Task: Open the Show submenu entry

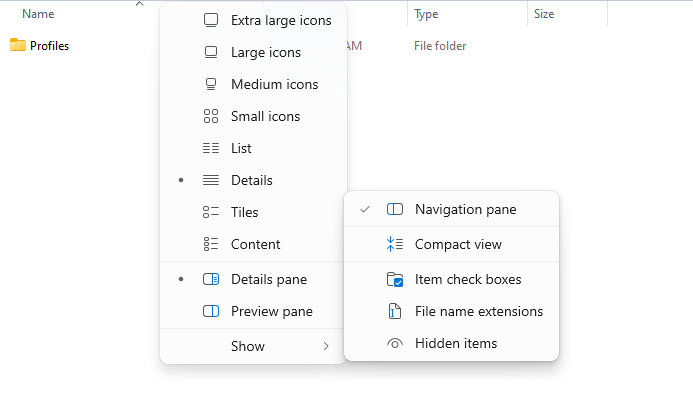Action: click(253, 346)
